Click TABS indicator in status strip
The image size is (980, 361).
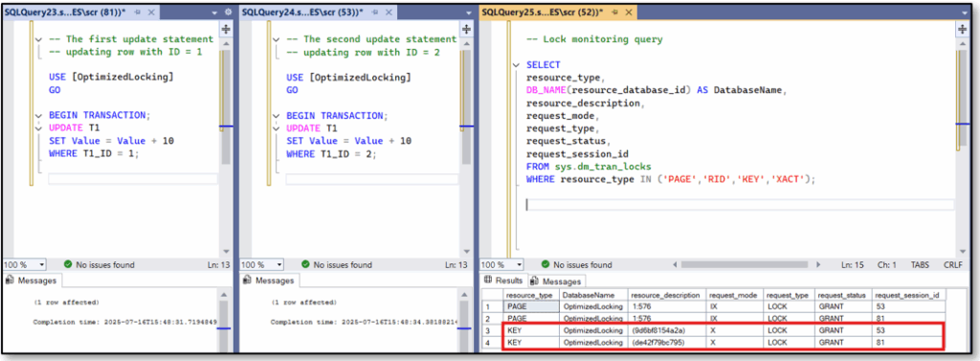pyautogui.click(x=921, y=264)
